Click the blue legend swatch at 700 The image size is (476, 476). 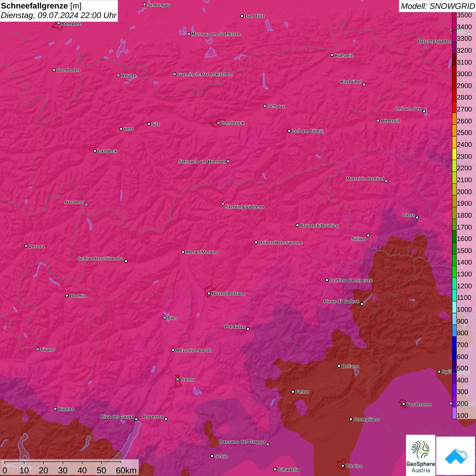(454, 342)
